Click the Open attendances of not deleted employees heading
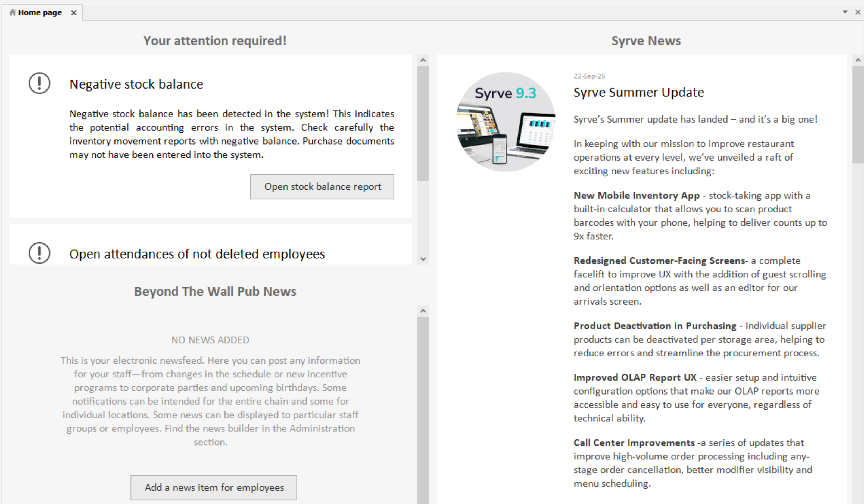Image resolution: width=864 pixels, height=504 pixels. click(x=197, y=254)
